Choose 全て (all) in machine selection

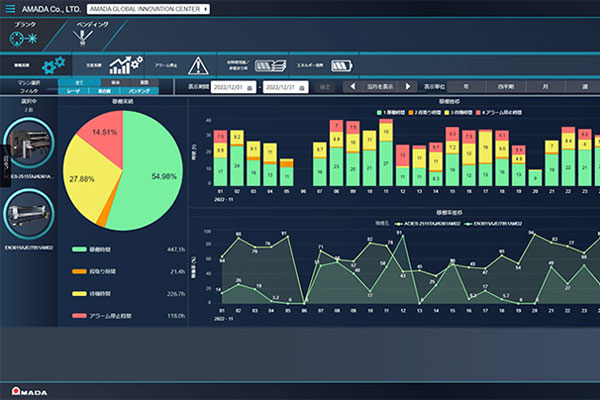[x=79, y=83]
